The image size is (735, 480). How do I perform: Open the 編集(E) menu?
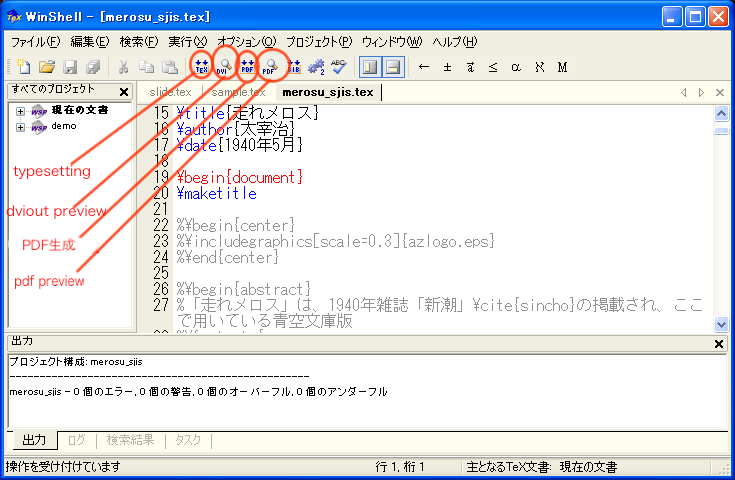tap(90, 42)
